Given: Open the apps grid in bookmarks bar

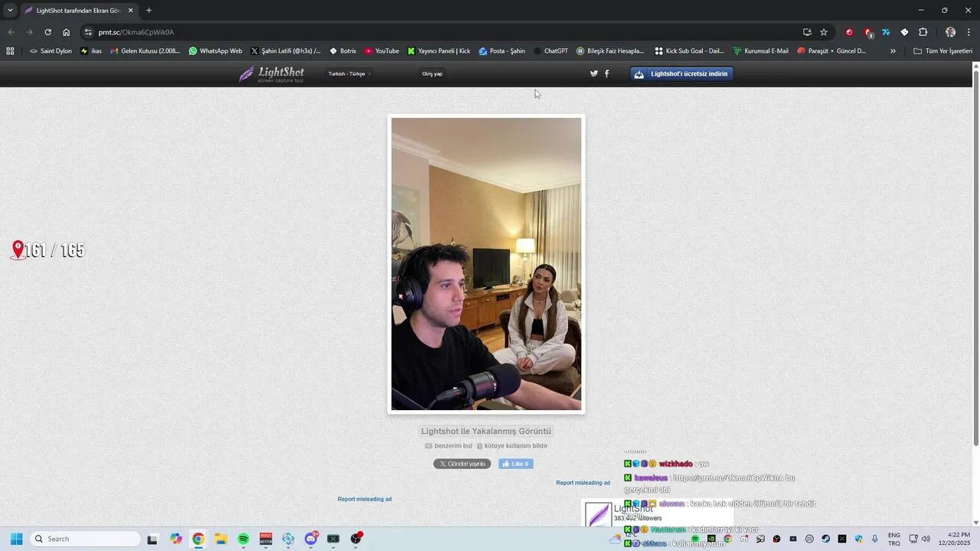Looking at the screenshot, I should [10, 51].
